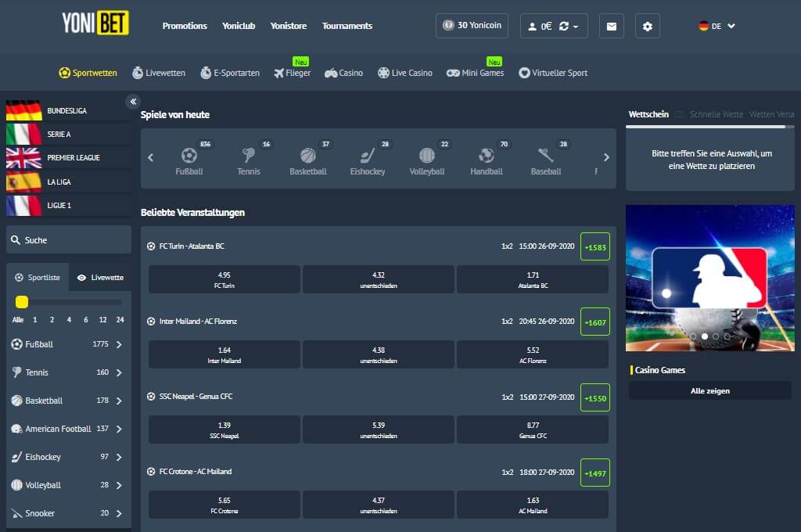Go to Livewetten section
This screenshot has height=532, width=801.
159,73
